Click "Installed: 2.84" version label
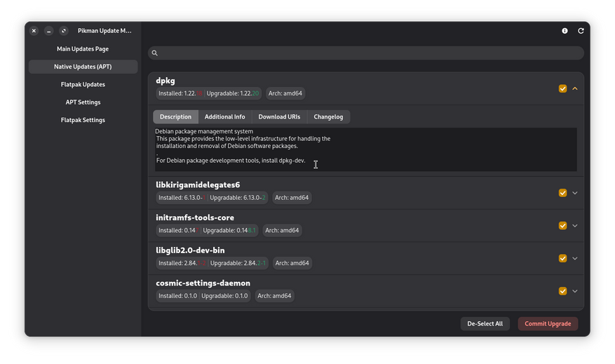This screenshot has height=364, width=615. point(182,263)
